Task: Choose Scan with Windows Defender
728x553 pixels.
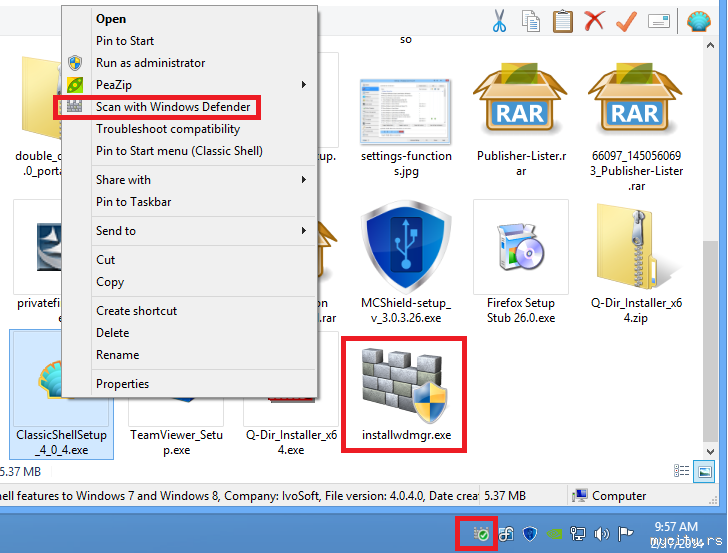Action: click(190, 107)
